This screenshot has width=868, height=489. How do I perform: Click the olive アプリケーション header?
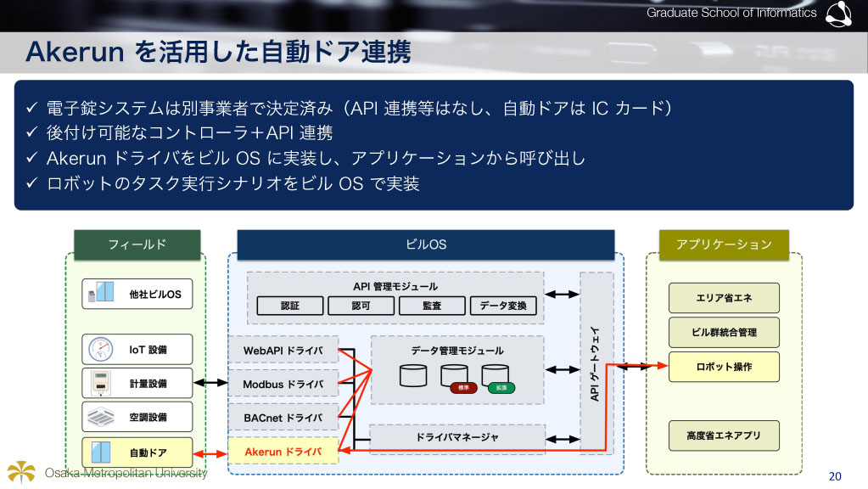(724, 244)
